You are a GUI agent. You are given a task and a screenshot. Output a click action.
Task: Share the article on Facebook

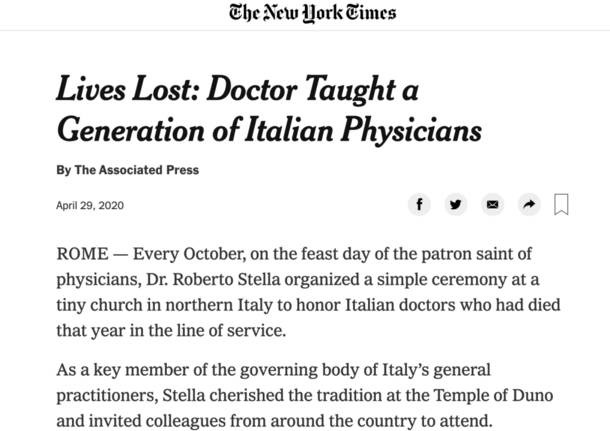coord(420,204)
